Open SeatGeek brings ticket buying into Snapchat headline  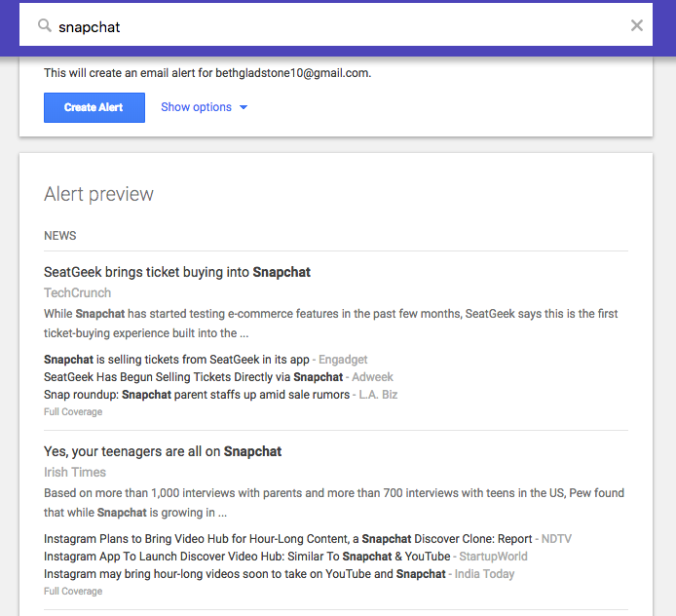[177, 272]
